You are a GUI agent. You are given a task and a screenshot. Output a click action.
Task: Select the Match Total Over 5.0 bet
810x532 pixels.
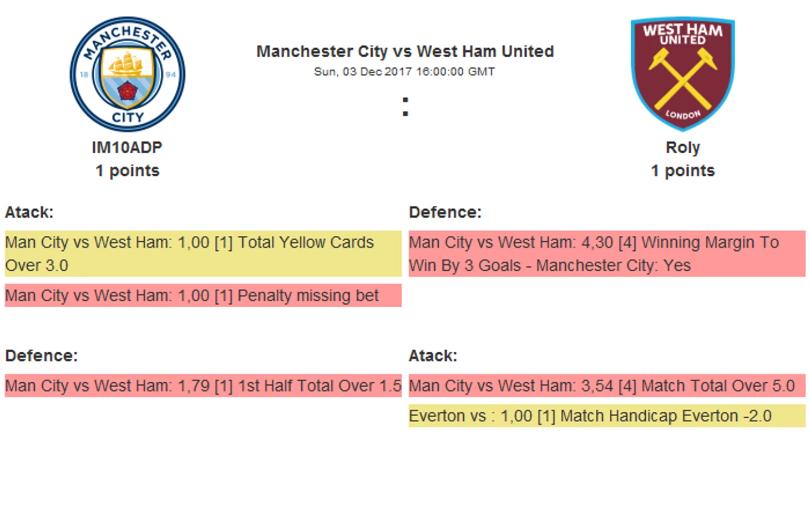tap(606, 386)
